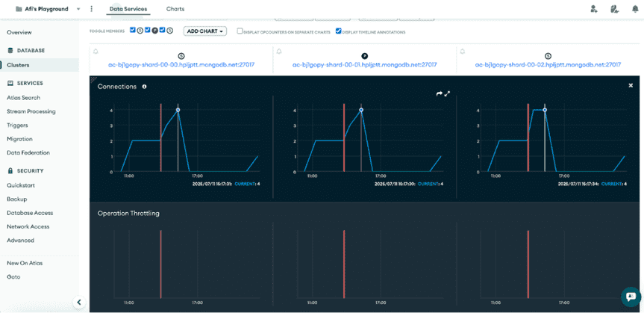Click the data point on shard-00-00 Connections chart
This screenshot has width=644, height=313.
click(x=178, y=110)
